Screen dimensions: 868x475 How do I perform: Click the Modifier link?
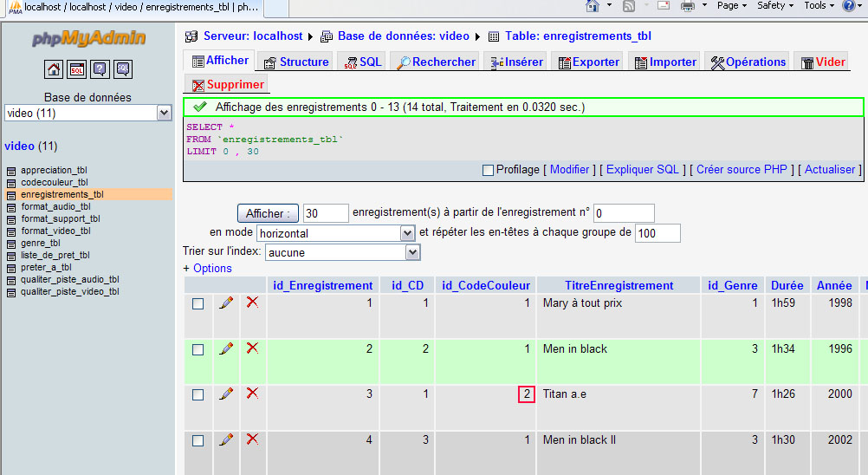click(x=570, y=169)
